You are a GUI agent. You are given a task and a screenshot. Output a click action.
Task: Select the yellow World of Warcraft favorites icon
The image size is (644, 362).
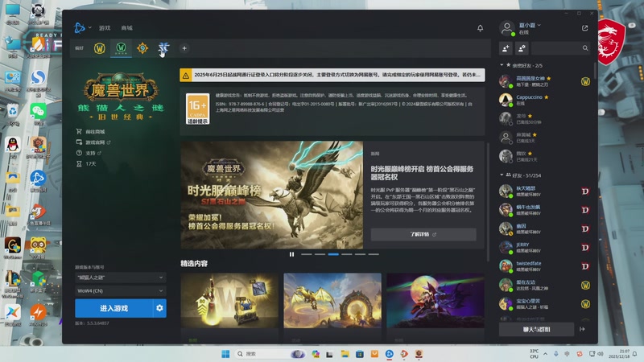pos(99,48)
